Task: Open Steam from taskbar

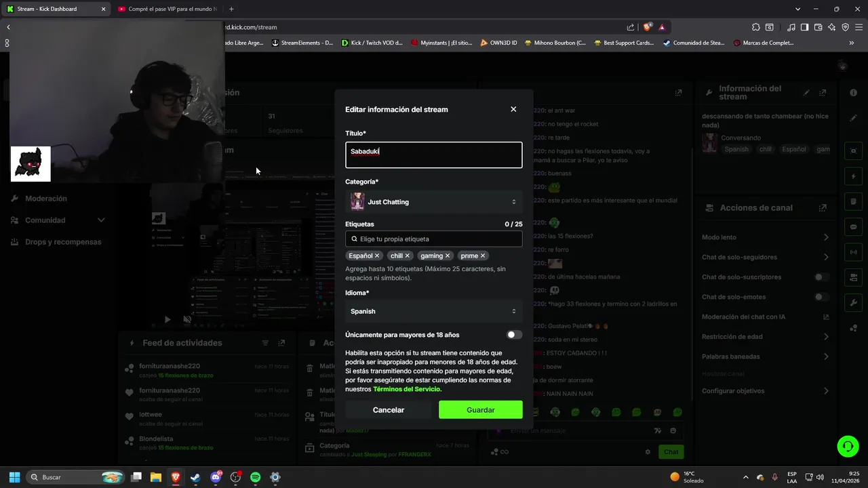Action: click(195, 477)
